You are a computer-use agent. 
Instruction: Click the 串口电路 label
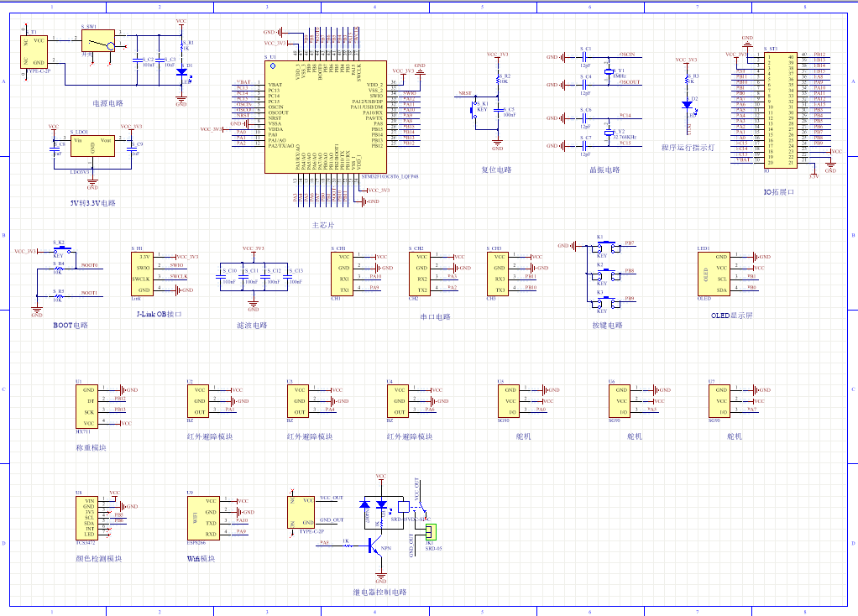point(435,316)
